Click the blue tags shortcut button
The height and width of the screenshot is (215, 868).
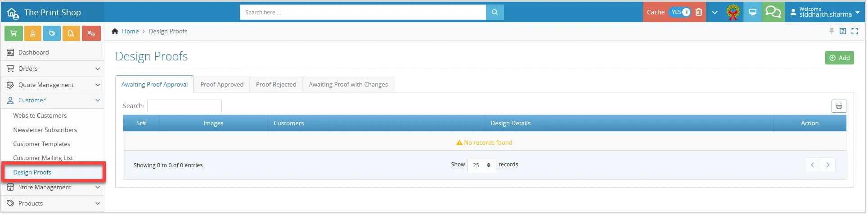click(52, 33)
